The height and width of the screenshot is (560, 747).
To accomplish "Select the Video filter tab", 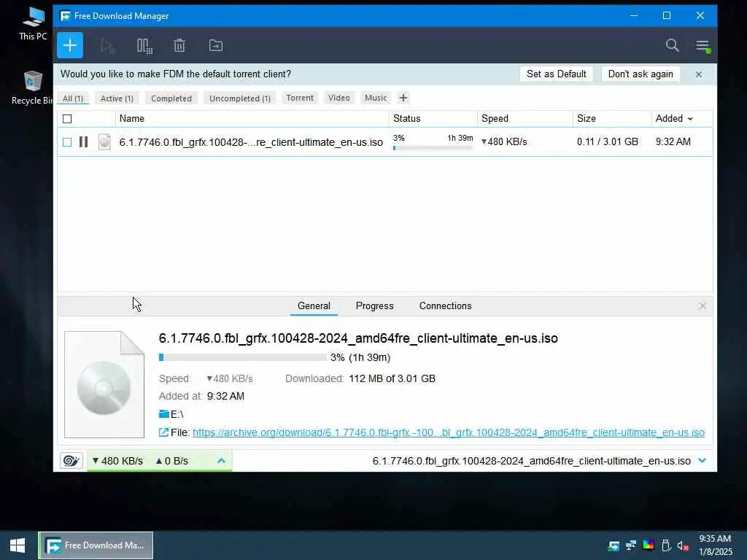I will click(338, 98).
